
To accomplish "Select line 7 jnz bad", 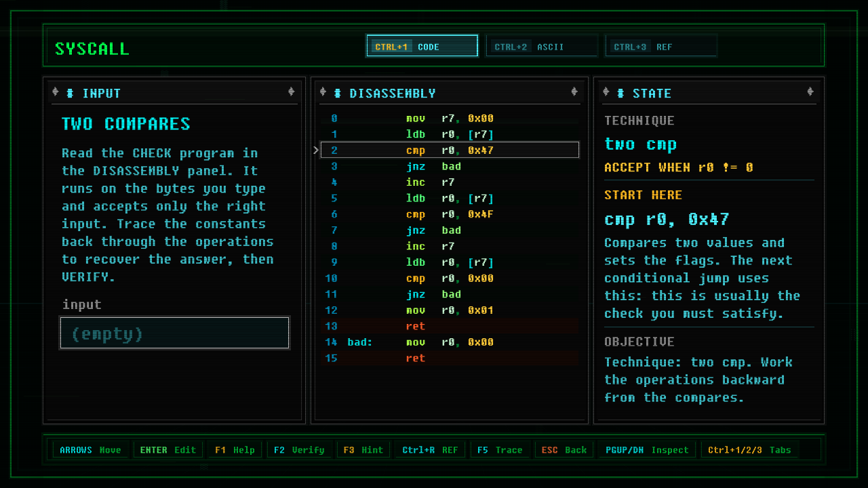I will point(450,230).
